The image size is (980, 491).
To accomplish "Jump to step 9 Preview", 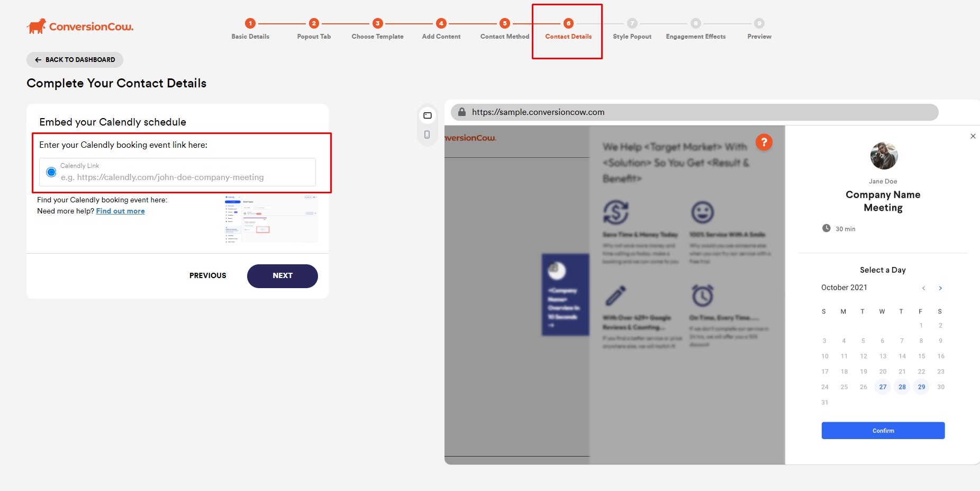I will [x=759, y=29].
